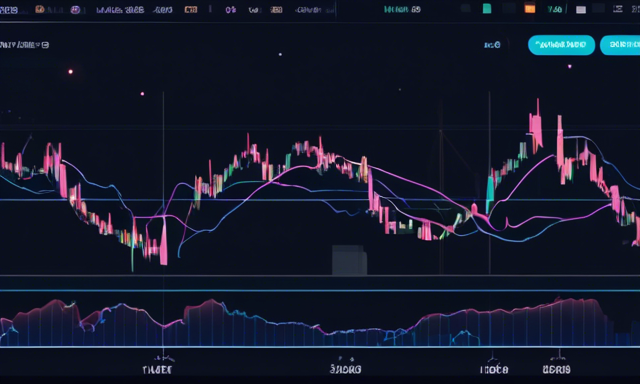
Task: Click the teal square icon in the top bar
Action: click(487, 9)
